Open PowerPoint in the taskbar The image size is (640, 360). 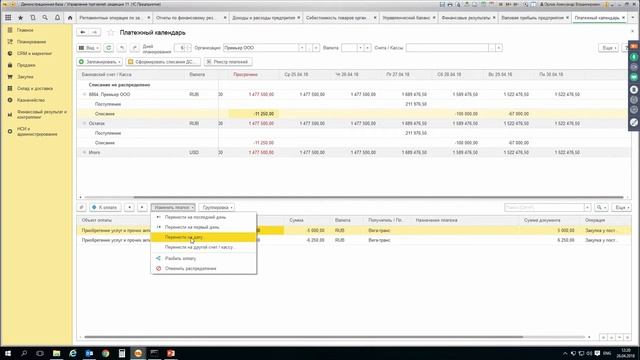171,353
